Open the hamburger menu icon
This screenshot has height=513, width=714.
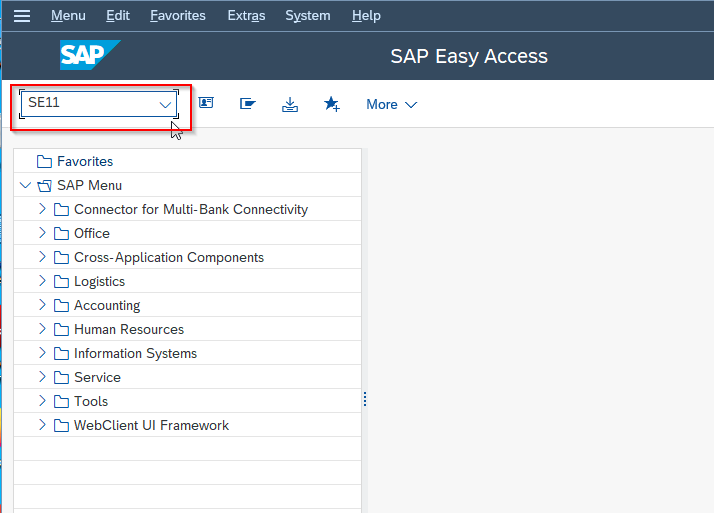22,16
